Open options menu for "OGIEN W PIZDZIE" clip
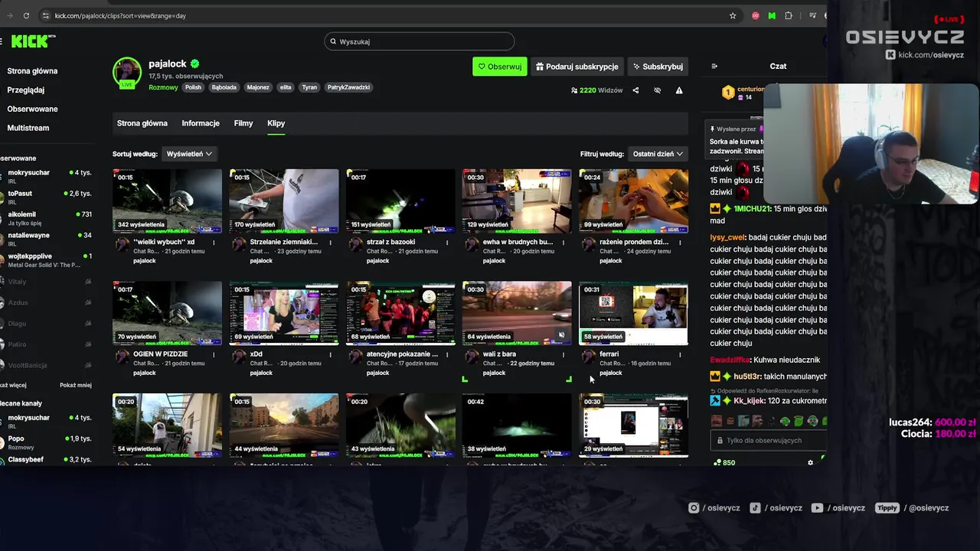 (x=214, y=355)
